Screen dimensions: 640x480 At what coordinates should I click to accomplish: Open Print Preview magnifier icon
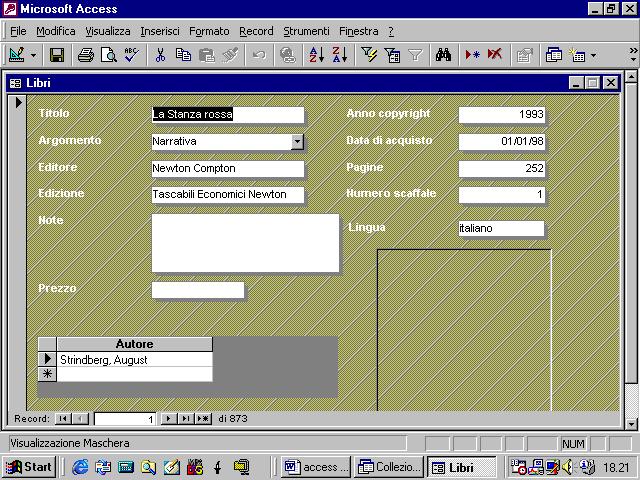click(x=109, y=55)
